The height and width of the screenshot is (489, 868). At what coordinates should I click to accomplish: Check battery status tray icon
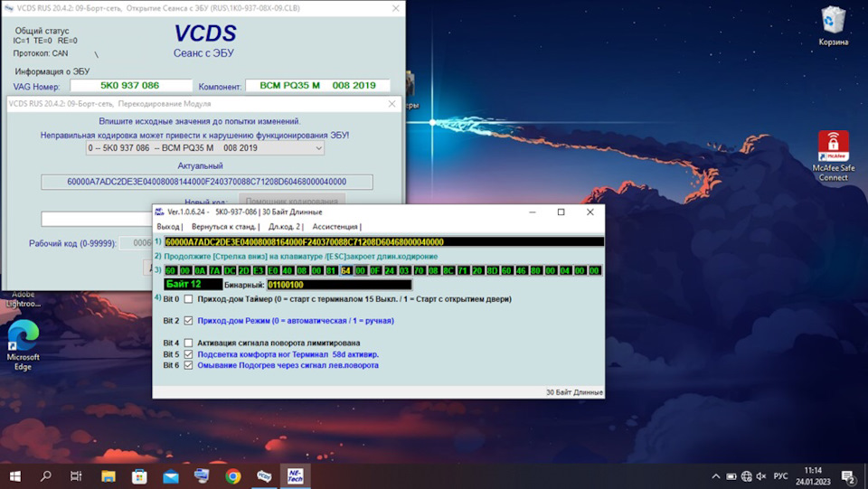point(731,476)
